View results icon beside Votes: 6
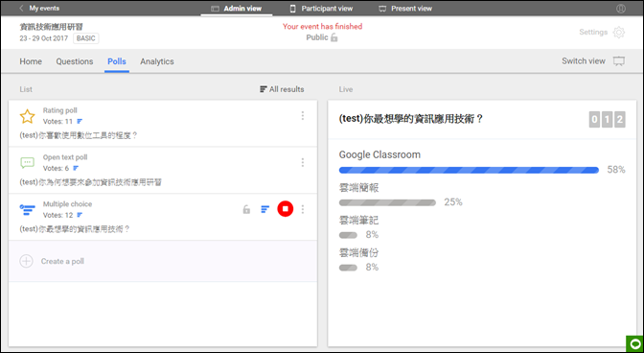 click(x=76, y=169)
